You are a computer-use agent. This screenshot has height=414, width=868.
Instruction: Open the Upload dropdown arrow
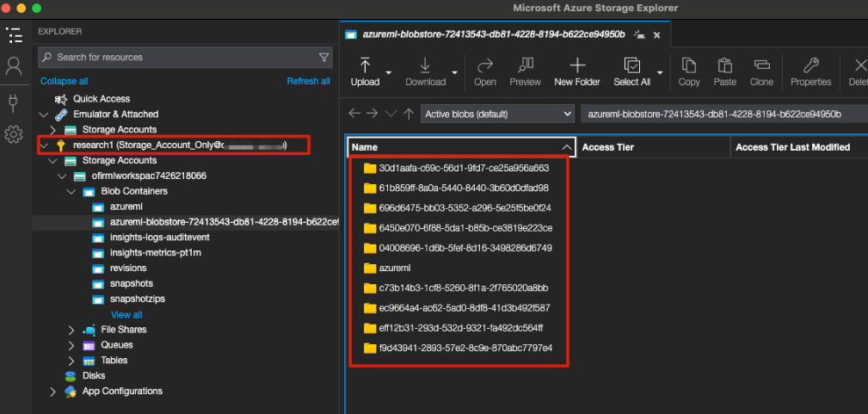click(x=389, y=72)
